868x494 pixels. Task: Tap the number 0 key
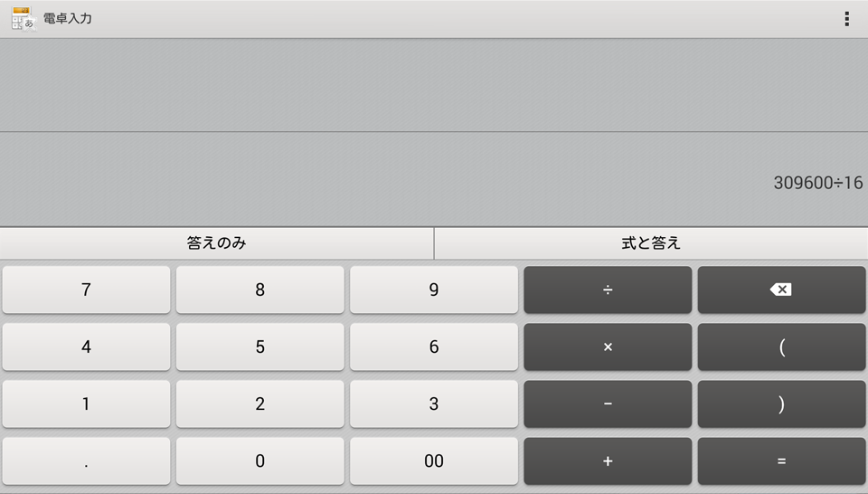tap(259, 461)
